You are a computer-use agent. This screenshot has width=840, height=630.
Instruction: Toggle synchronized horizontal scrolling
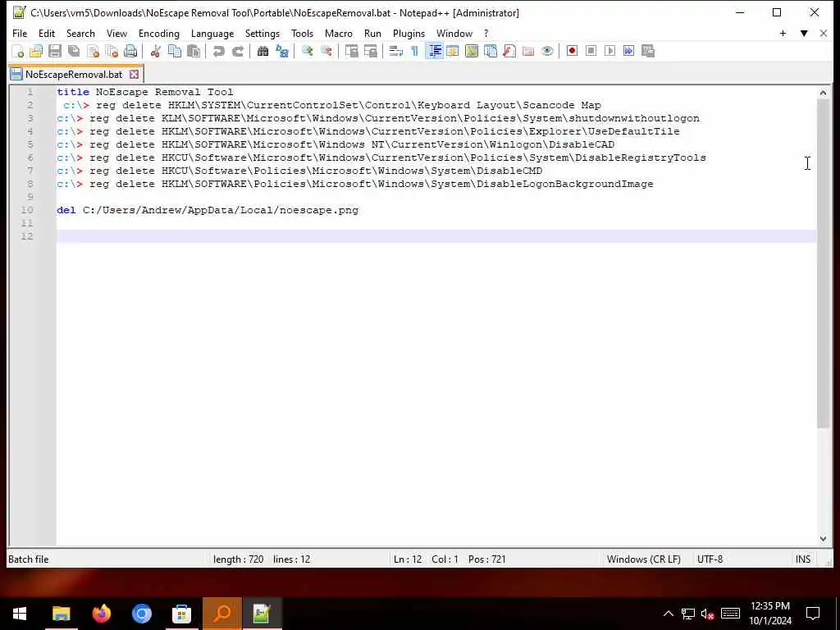370,51
